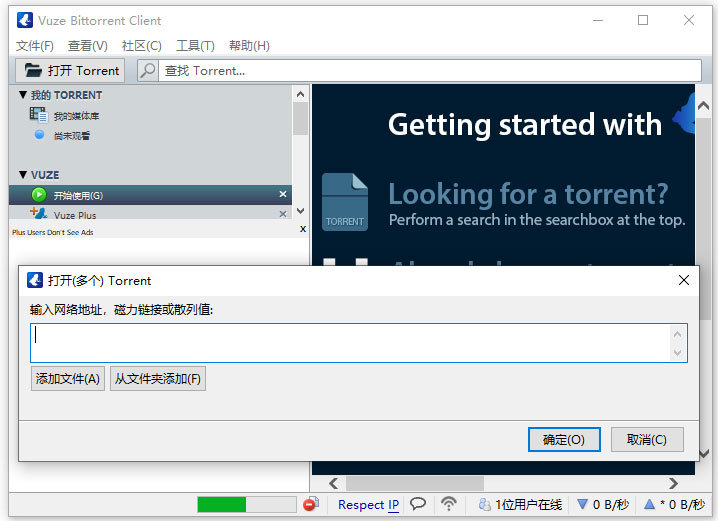
Task: Click the green play icon for 开始使用
Action: coord(39,195)
